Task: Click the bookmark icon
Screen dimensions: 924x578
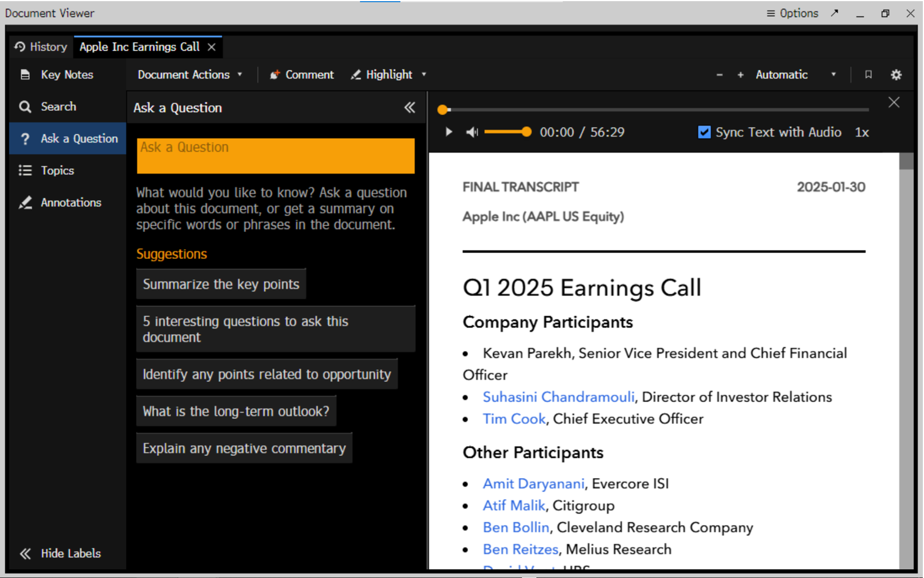Action: point(869,75)
